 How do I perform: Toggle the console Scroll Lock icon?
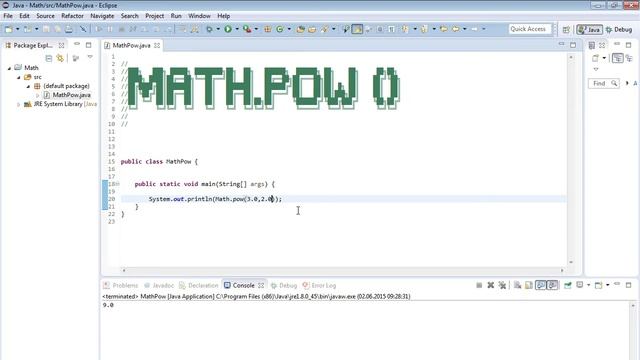(529, 285)
